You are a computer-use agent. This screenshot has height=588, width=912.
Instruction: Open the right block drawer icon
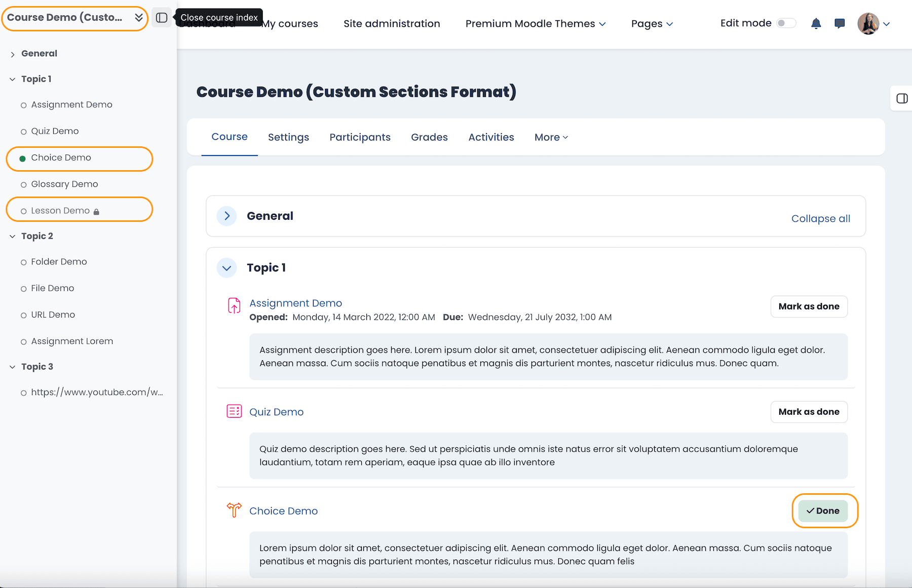coord(902,98)
